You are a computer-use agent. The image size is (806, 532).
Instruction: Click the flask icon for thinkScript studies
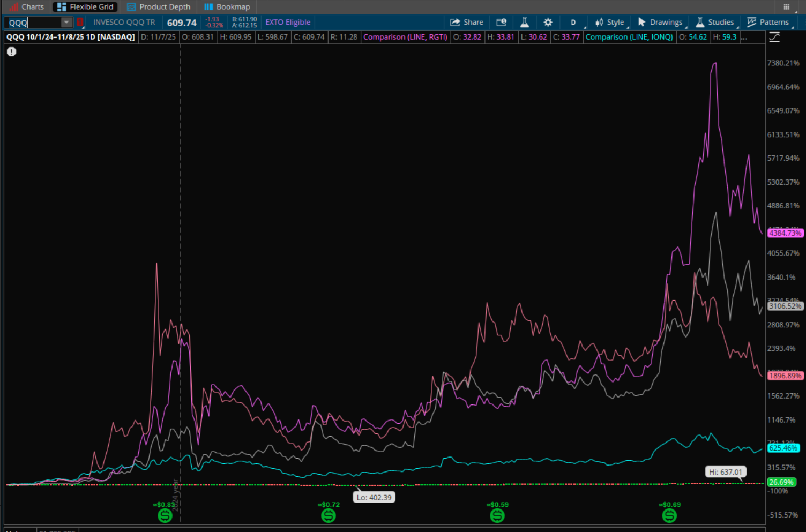[x=524, y=22]
